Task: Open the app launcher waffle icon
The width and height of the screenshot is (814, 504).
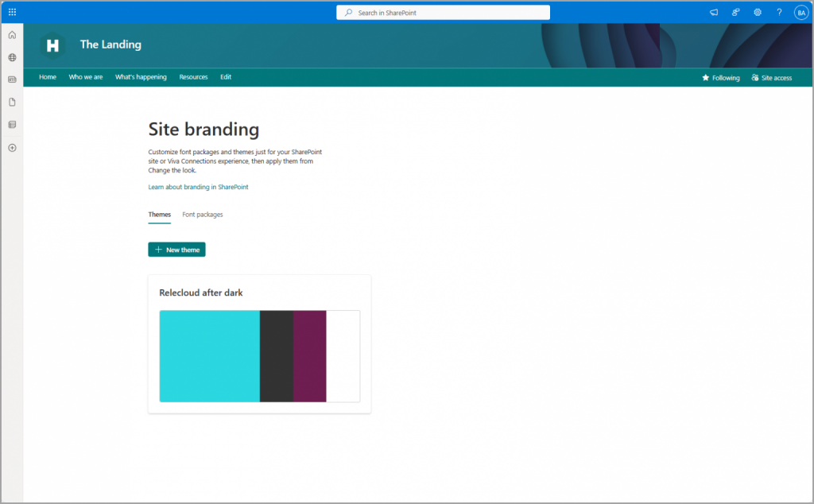Action: (13, 12)
